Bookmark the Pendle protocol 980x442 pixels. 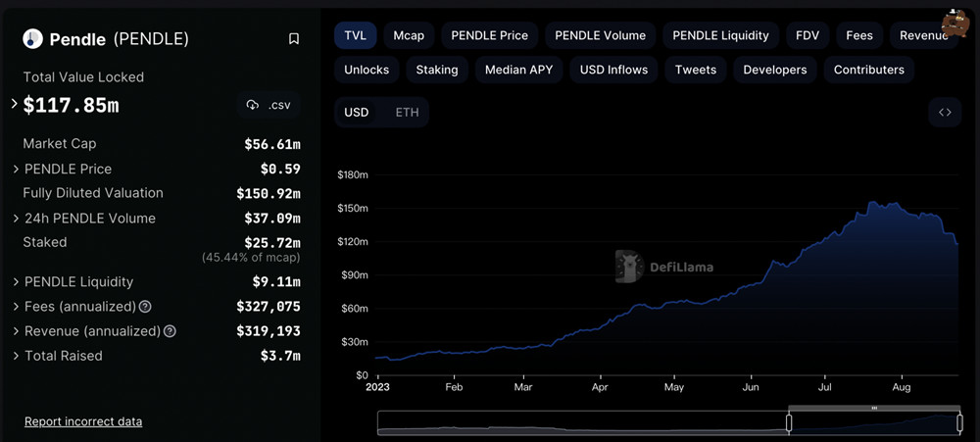pyautogui.click(x=294, y=39)
